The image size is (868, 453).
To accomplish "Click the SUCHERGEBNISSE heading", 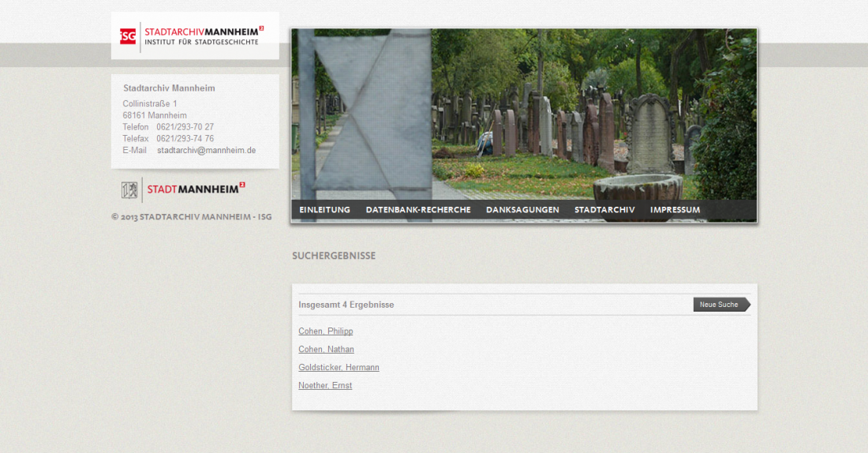I will click(x=334, y=256).
